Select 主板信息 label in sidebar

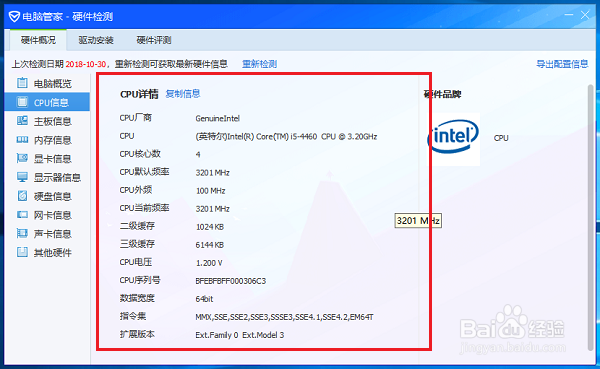(52, 121)
